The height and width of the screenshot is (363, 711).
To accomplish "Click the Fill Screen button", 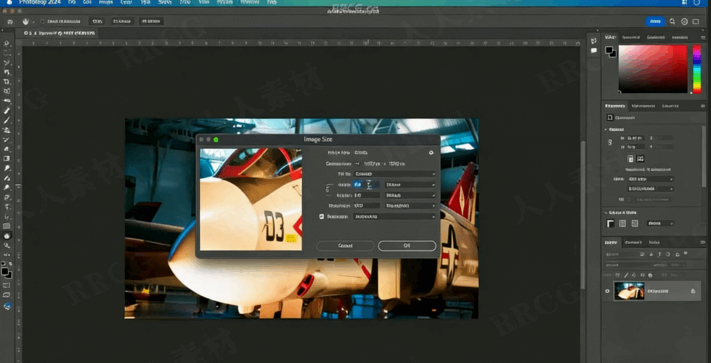I will pos(151,21).
